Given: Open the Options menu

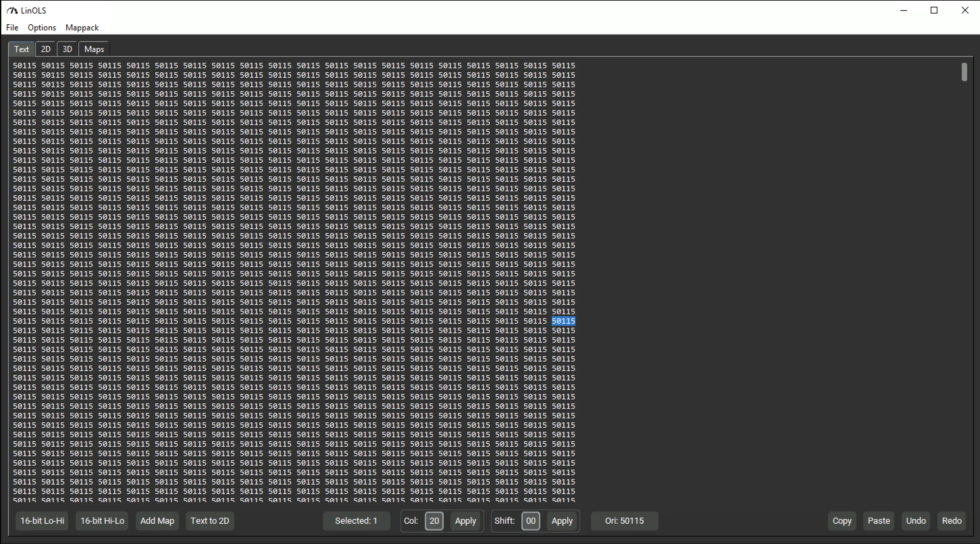Looking at the screenshot, I should (x=42, y=27).
